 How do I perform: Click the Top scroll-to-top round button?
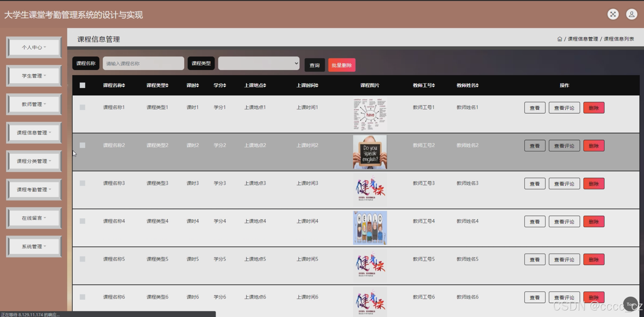630,304
